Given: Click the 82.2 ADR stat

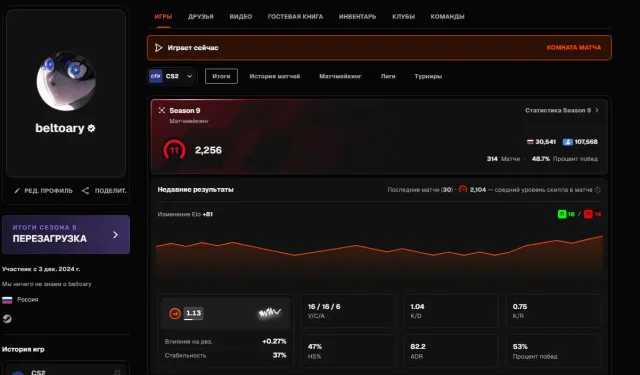Looking at the screenshot, I should 451,351.
